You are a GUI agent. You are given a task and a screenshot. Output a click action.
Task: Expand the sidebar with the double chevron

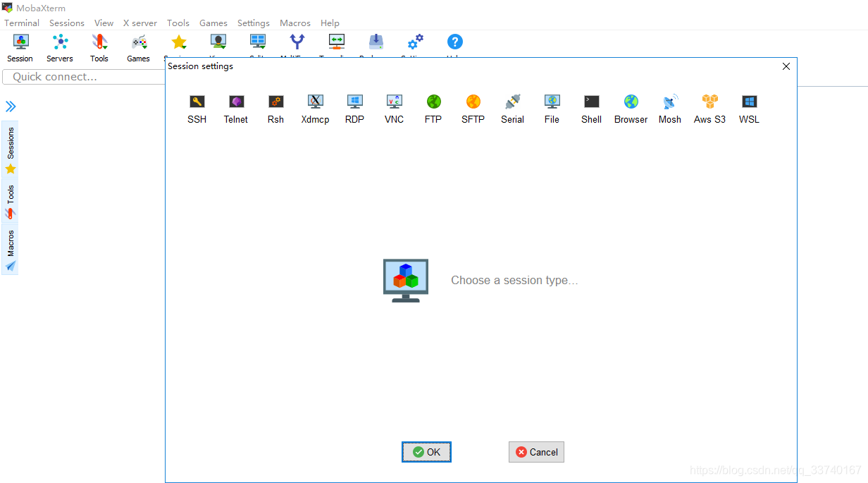(11, 106)
